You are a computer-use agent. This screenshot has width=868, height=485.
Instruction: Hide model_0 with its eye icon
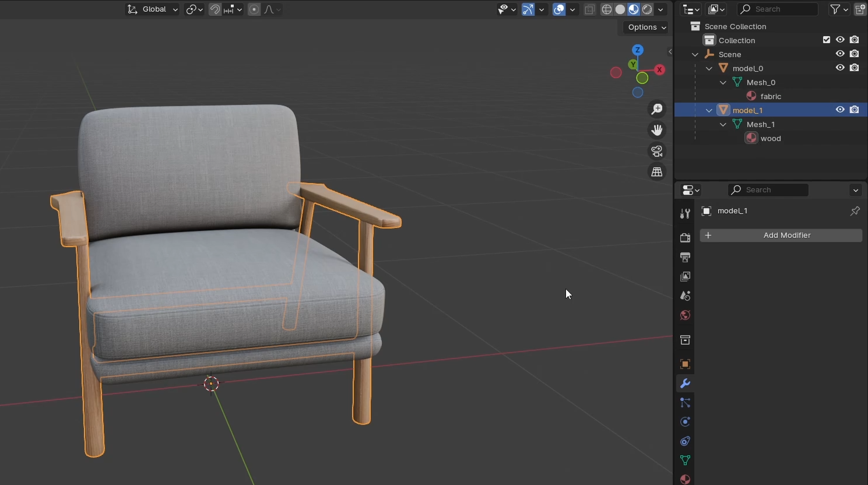point(840,68)
